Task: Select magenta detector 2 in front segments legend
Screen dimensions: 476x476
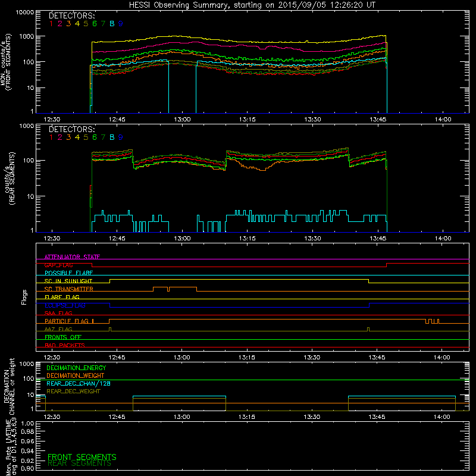Action: click(x=60, y=23)
